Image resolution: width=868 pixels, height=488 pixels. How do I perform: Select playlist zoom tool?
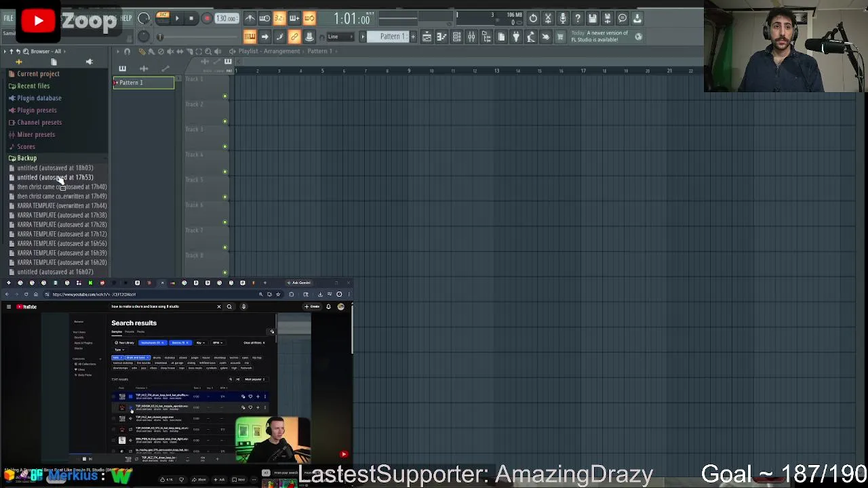click(208, 52)
